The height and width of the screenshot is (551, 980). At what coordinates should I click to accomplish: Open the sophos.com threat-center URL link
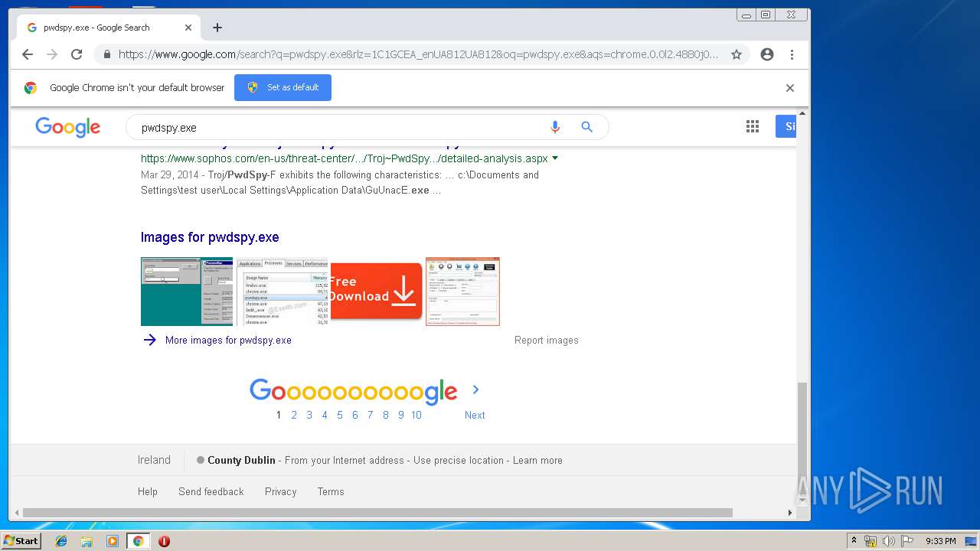coord(344,158)
